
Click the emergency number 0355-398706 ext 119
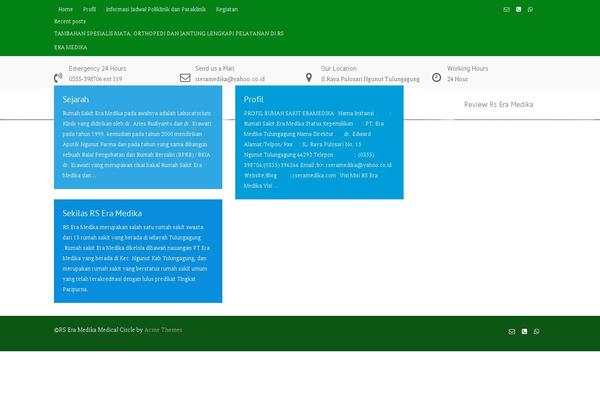tap(96, 79)
